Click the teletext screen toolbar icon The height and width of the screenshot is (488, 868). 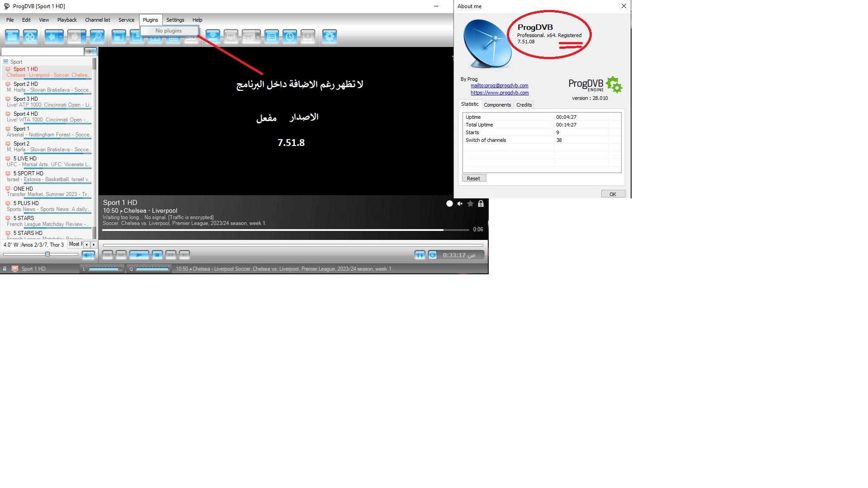308,37
